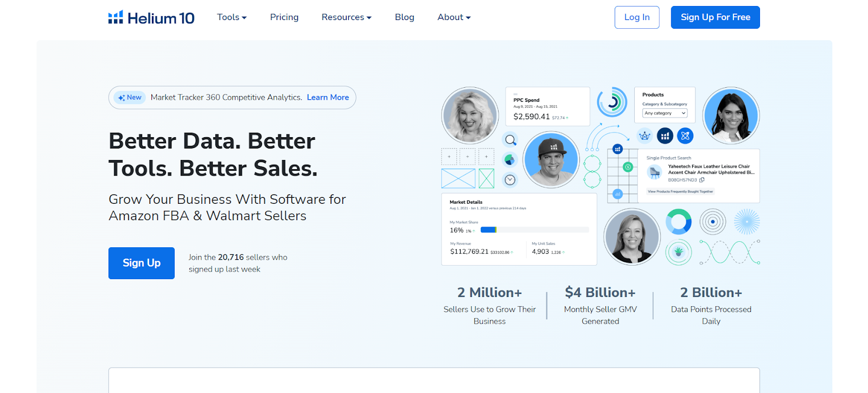Click the Log In button
This screenshot has width=868, height=393.
(x=637, y=17)
